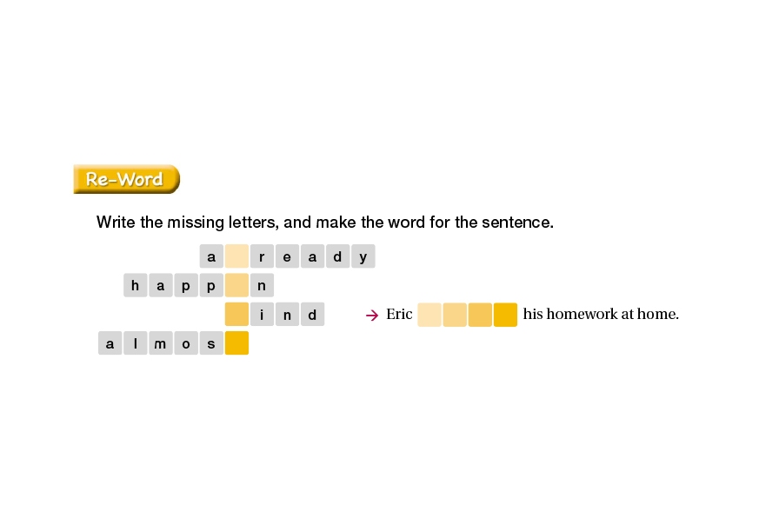The width and height of the screenshot is (759, 532).
Task: Select the first answer box after "Eric"
Action: [x=429, y=315]
